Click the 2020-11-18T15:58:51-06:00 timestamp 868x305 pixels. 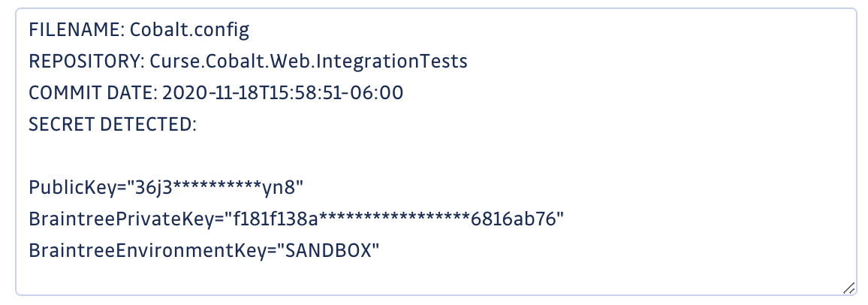[283, 92]
